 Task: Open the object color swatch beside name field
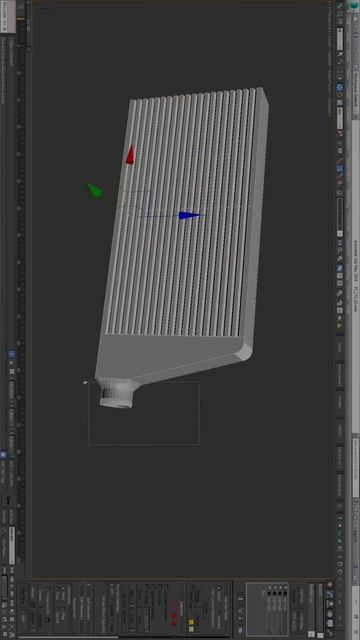320,636
